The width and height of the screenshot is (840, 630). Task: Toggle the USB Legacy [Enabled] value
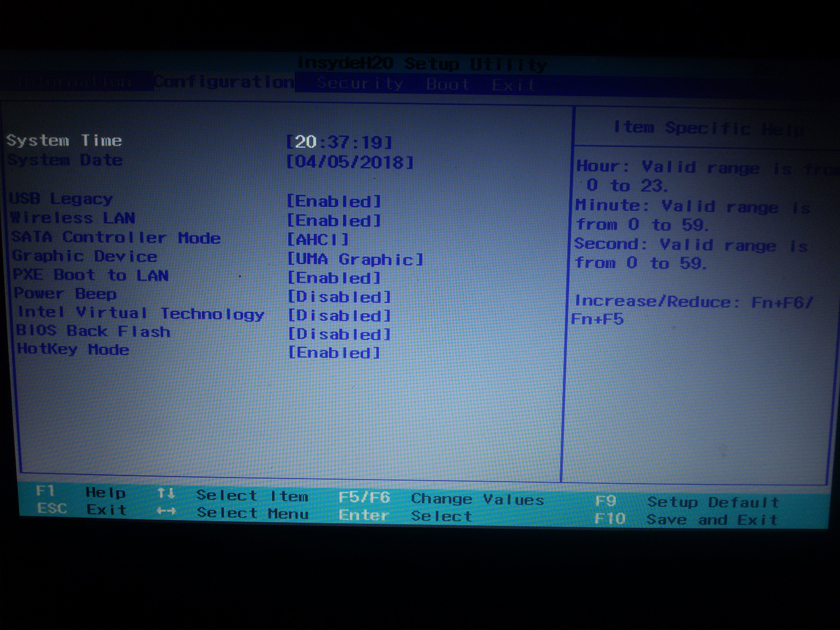point(334,201)
